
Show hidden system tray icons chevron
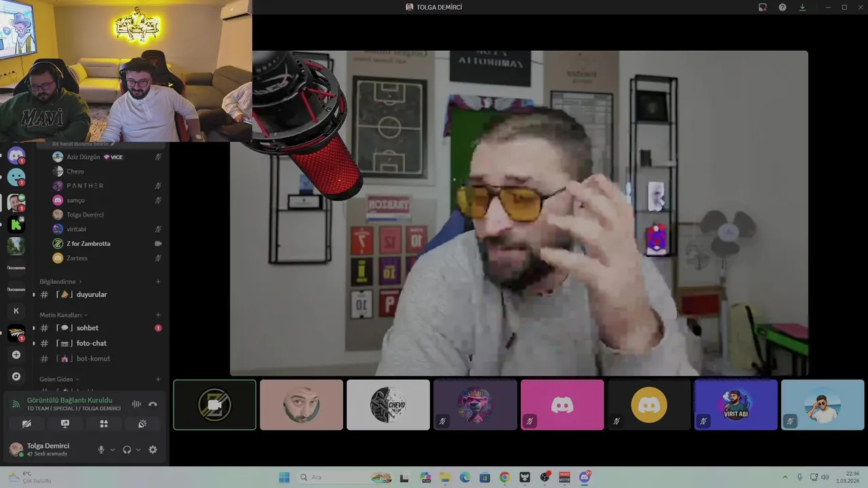(785, 477)
